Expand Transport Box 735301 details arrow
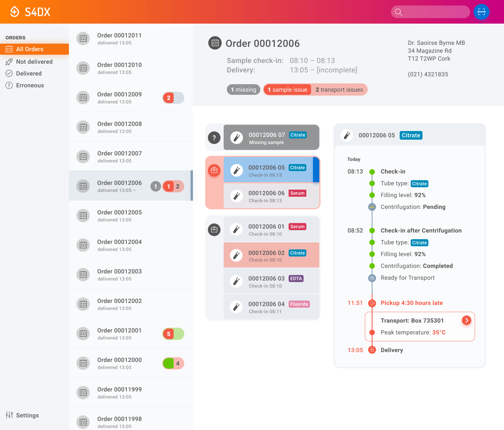This screenshot has height=430, width=504. [x=466, y=320]
